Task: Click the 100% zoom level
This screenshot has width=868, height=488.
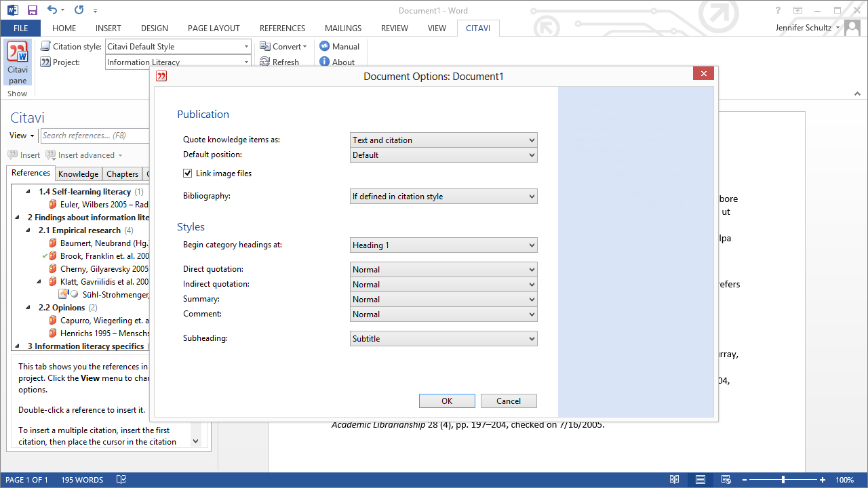Action: 845,480
